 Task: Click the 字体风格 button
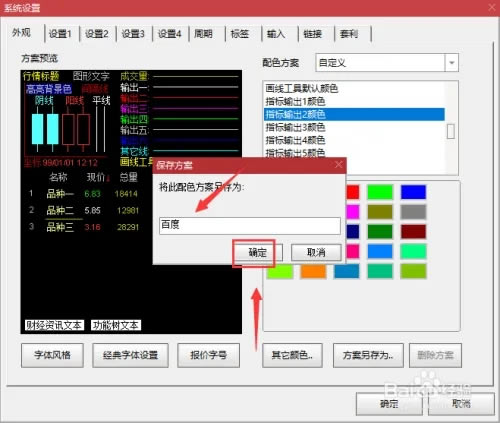pyautogui.click(x=52, y=355)
